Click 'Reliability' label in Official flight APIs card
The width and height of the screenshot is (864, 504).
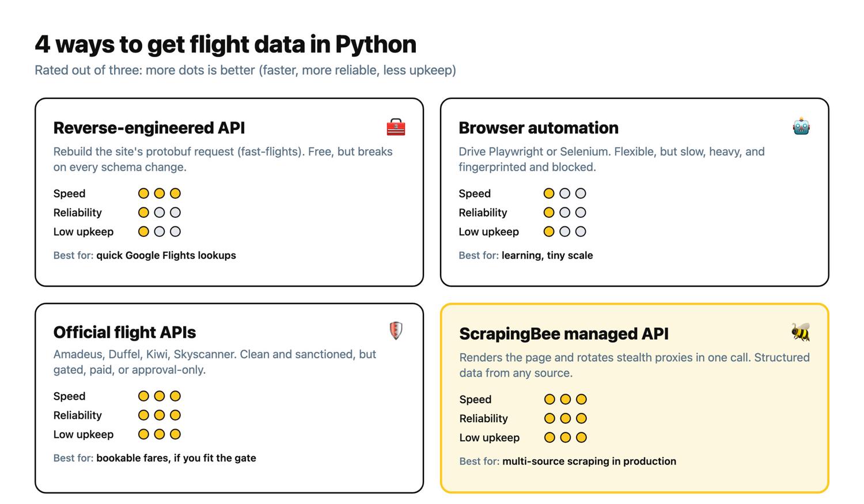point(77,415)
